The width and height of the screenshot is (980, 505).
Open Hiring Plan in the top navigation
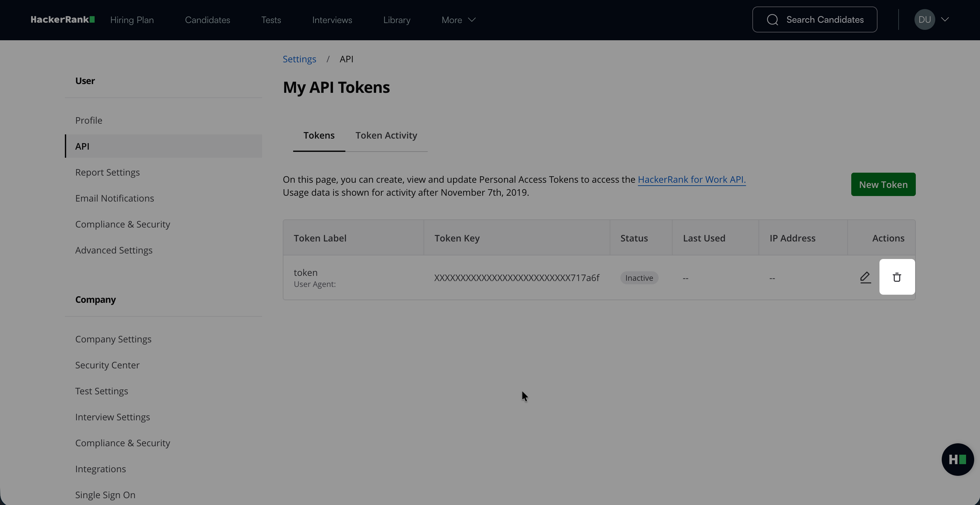coord(132,20)
